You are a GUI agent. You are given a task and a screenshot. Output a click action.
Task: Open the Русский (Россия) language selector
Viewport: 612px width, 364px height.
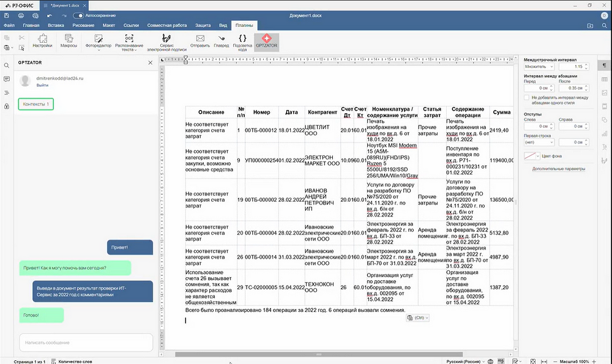(465, 362)
